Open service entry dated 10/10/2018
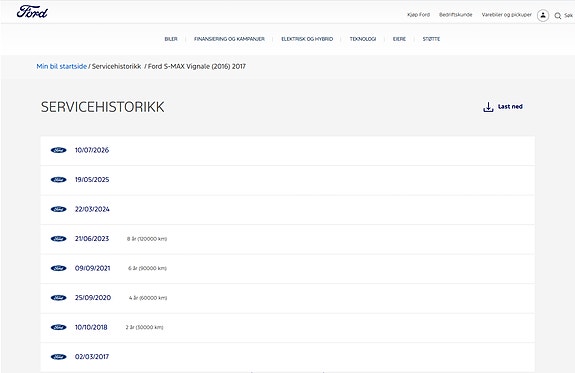The image size is (575, 373). (288, 328)
